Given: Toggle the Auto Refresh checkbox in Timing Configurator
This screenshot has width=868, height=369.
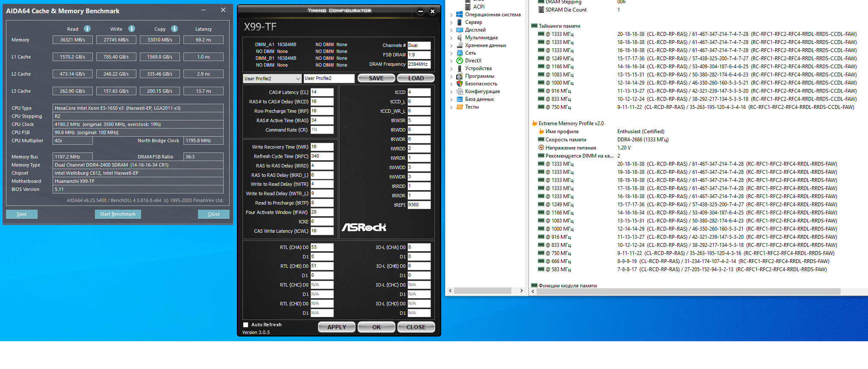Looking at the screenshot, I should tap(246, 325).
